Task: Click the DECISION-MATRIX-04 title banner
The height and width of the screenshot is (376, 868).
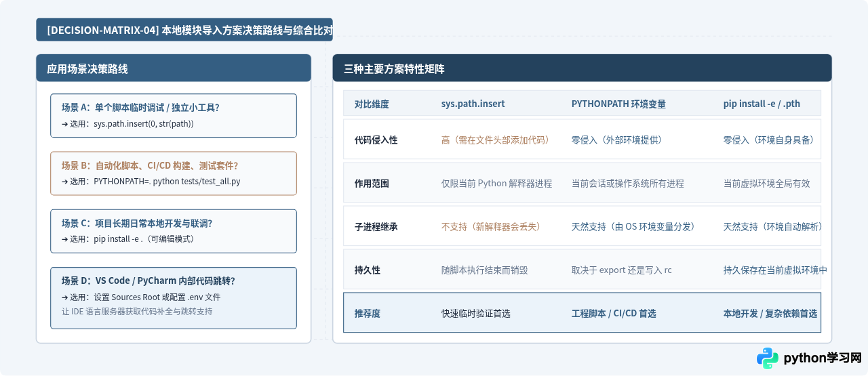Action: (184, 30)
